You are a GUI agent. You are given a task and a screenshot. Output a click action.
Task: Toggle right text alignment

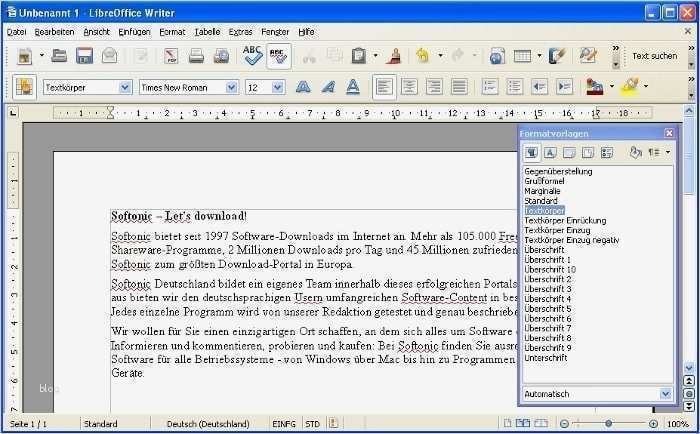click(x=434, y=87)
